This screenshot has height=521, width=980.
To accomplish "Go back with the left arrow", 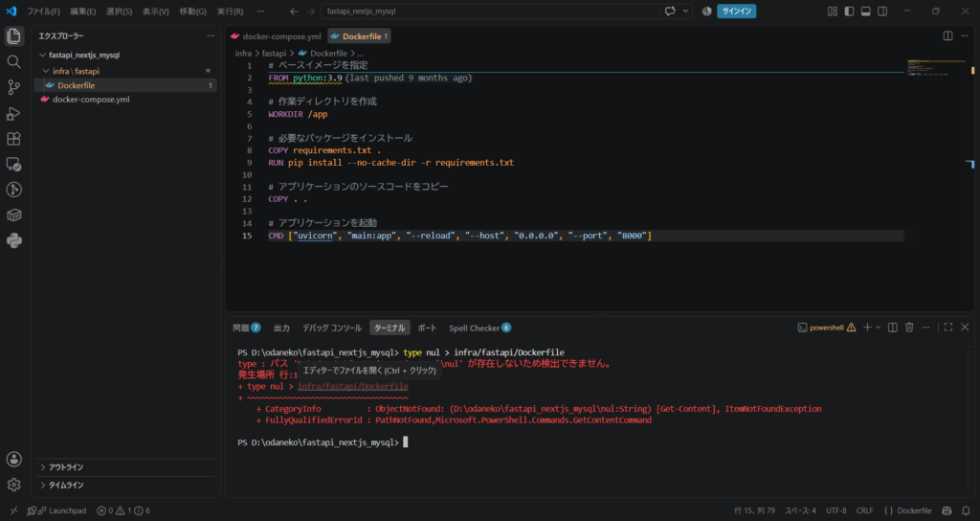I will click(x=294, y=11).
